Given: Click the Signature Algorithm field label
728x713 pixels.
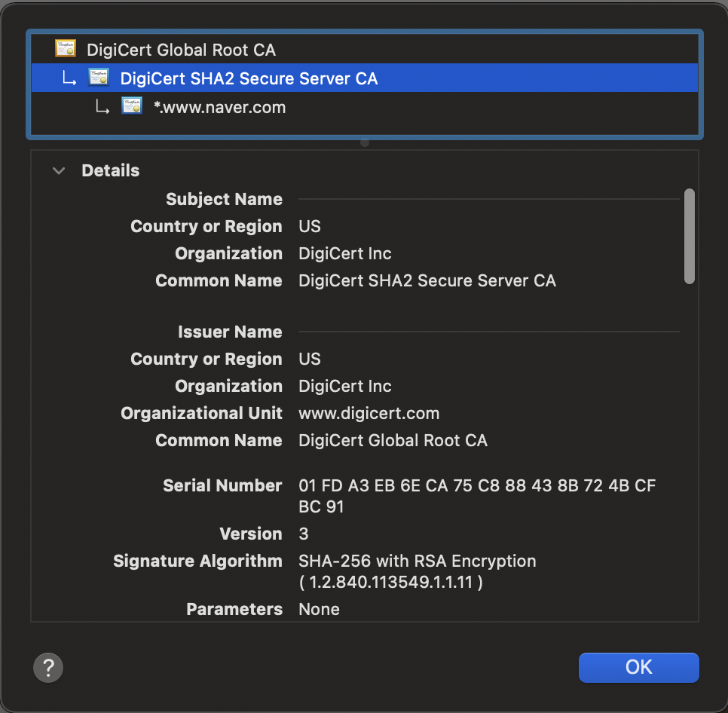Looking at the screenshot, I should (197, 562).
